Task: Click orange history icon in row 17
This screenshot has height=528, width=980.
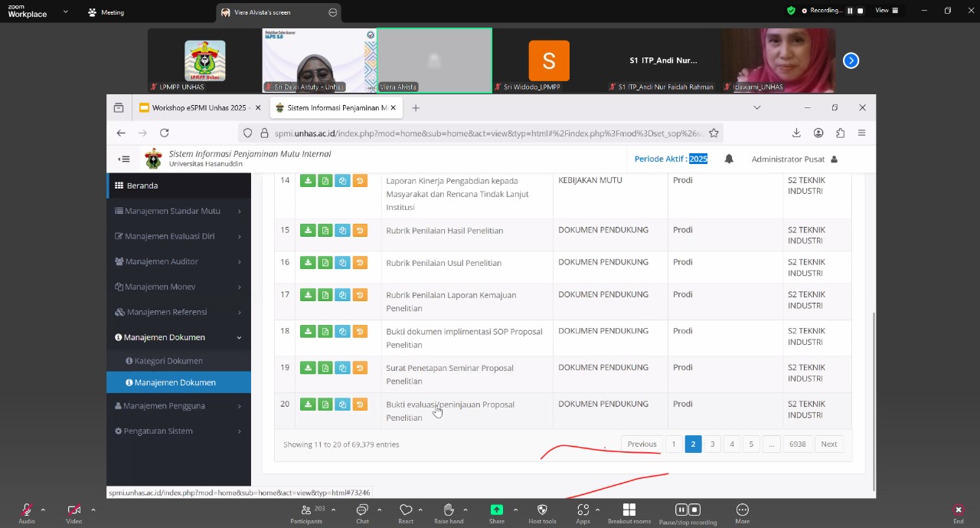Action: pos(360,295)
